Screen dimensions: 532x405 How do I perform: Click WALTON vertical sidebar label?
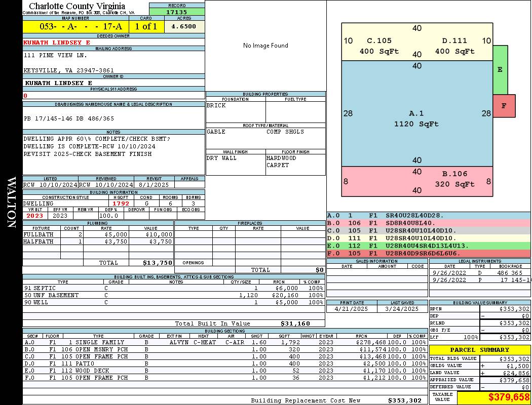11,202
